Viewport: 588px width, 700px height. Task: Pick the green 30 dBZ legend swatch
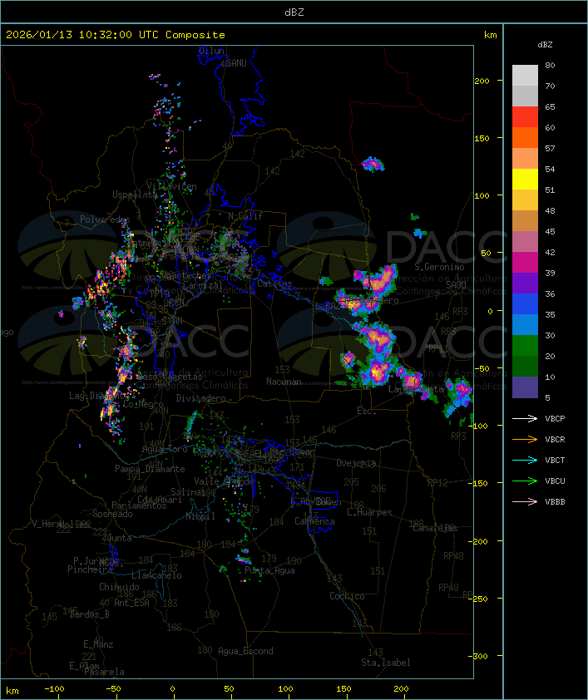coord(525,346)
